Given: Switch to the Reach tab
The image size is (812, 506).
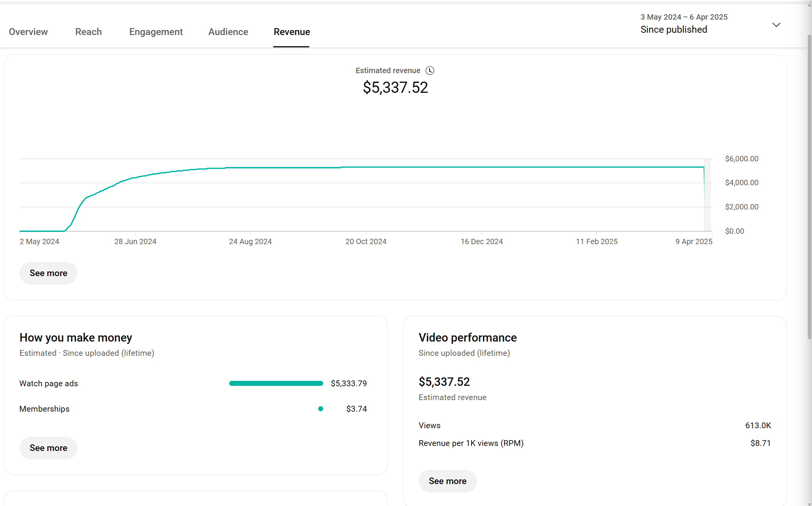Looking at the screenshot, I should [x=88, y=32].
